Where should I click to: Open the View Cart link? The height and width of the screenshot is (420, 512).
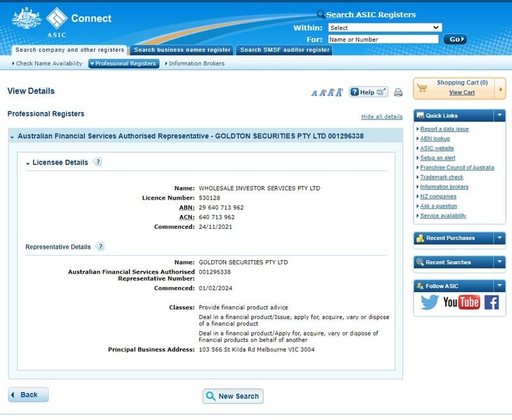point(461,93)
